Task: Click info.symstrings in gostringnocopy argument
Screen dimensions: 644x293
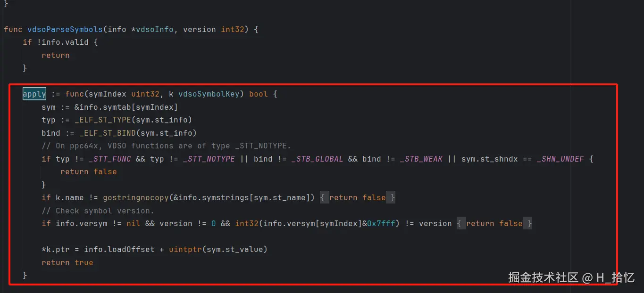Action: click(214, 197)
